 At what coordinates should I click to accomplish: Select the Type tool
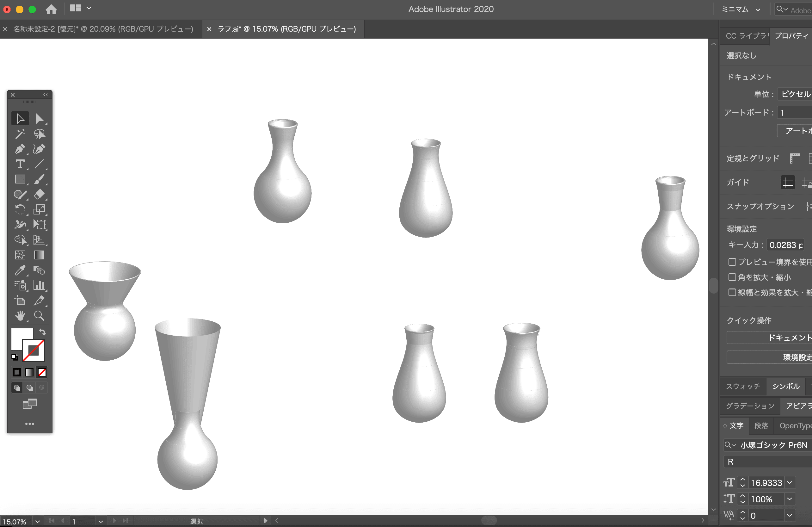pyautogui.click(x=20, y=164)
